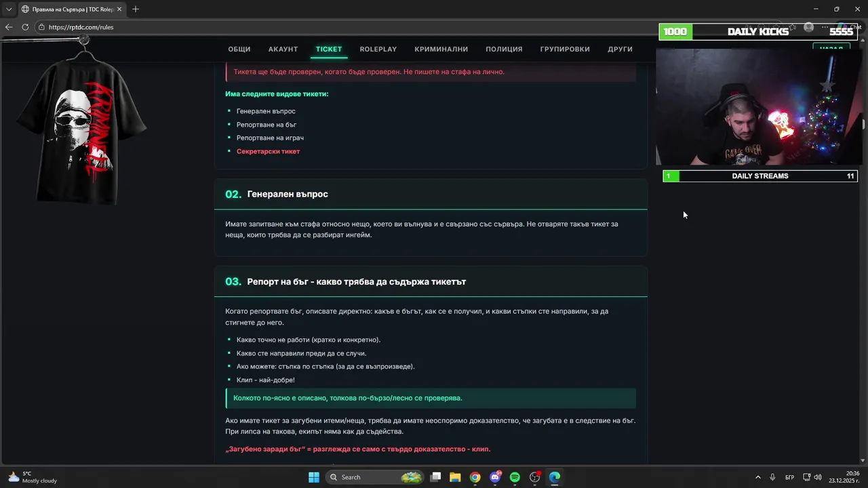Viewport: 868px width, 488px height.
Task: Click 'Какво сте направили преди' bullet
Action: point(301,353)
